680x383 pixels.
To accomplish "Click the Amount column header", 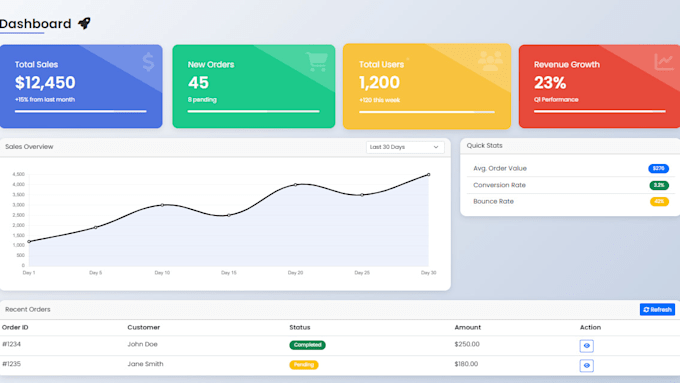I will [468, 327].
